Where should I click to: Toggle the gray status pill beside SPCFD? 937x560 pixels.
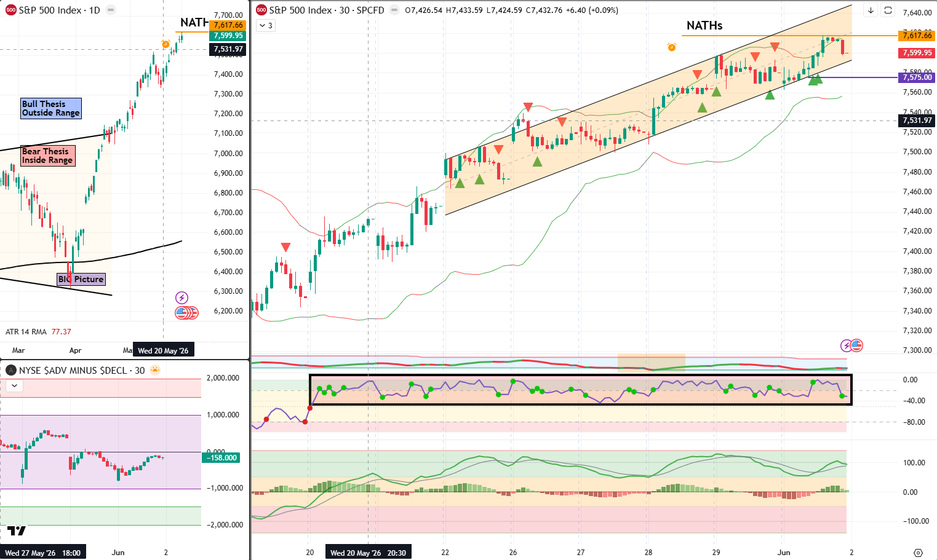(x=394, y=10)
